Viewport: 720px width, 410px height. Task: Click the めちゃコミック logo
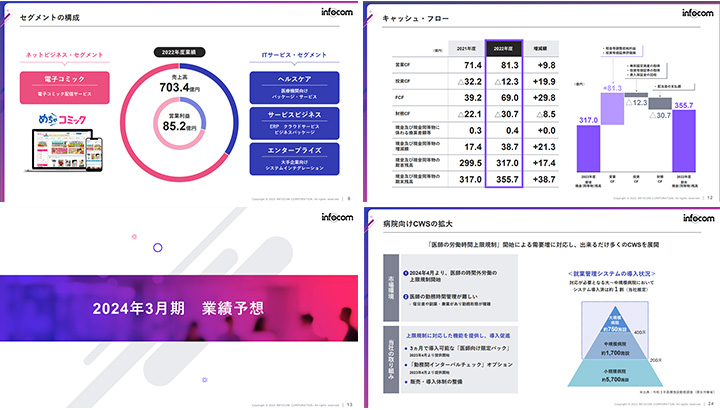62,119
